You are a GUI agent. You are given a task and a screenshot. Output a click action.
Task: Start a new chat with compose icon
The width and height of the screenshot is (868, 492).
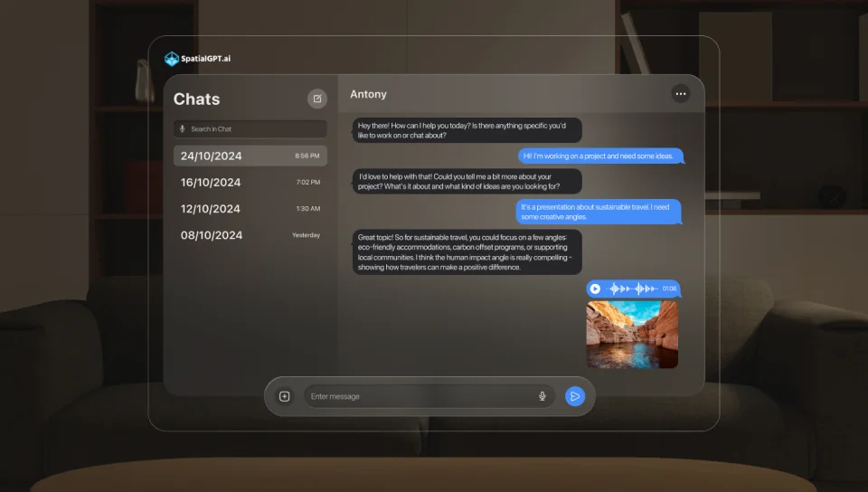[x=316, y=99]
